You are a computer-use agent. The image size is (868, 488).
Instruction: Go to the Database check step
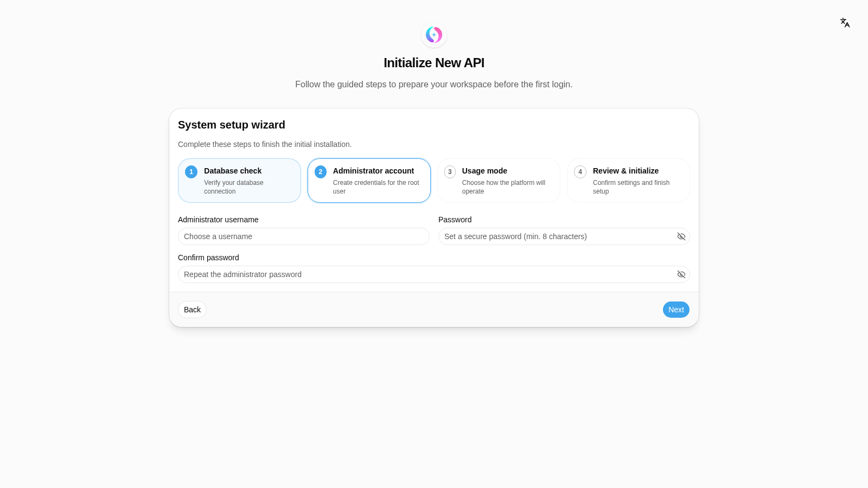click(x=239, y=181)
